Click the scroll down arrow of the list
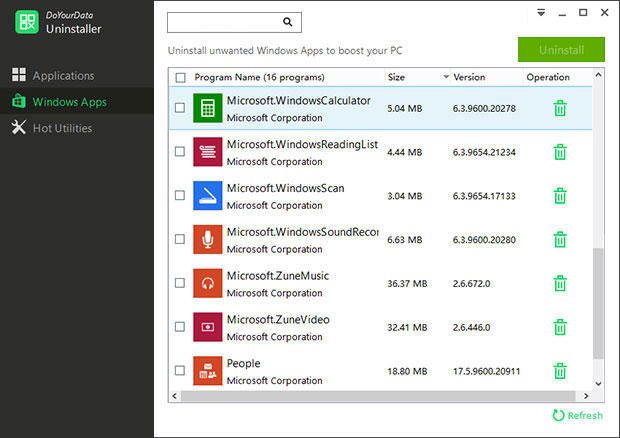This screenshot has width=620, height=438. pyautogui.click(x=599, y=383)
